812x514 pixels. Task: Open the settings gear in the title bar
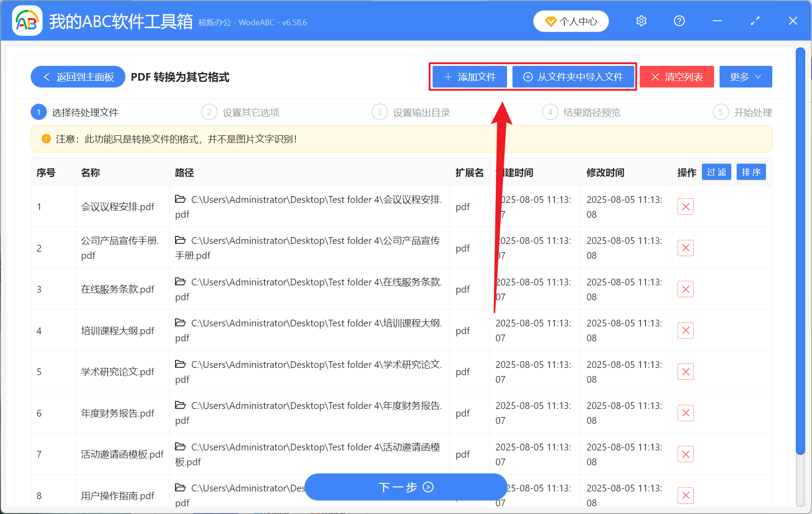coord(641,21)
